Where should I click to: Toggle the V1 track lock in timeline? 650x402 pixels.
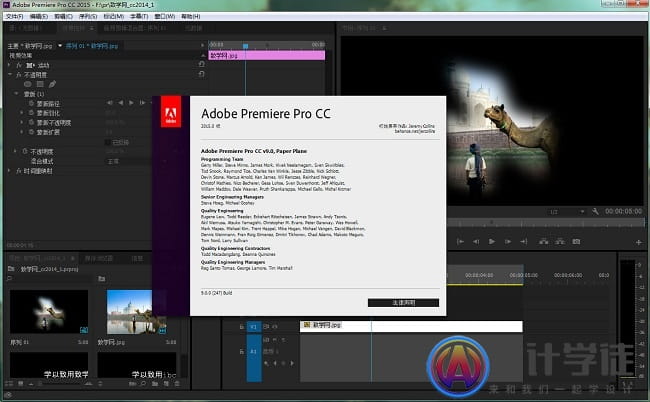(x=242, y=327)
